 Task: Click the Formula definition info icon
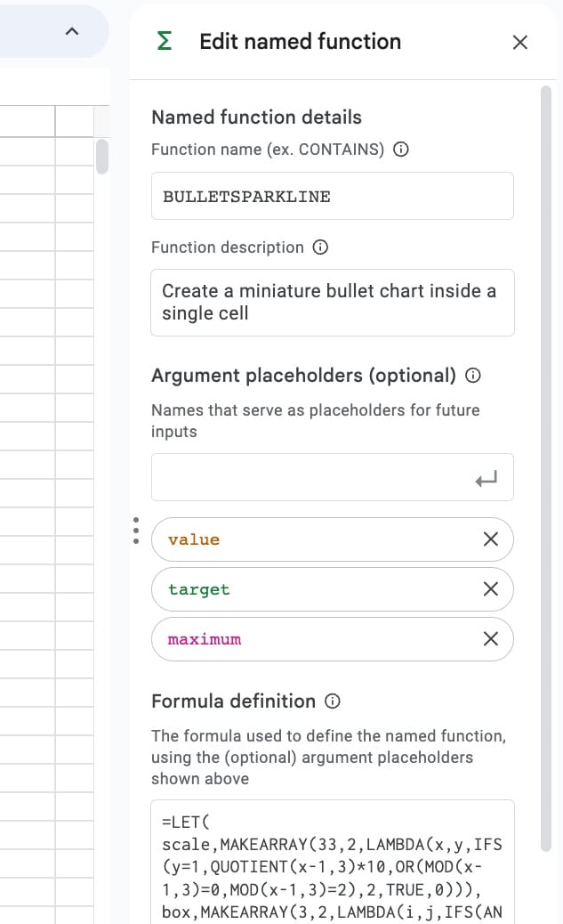tap(332, 701)
